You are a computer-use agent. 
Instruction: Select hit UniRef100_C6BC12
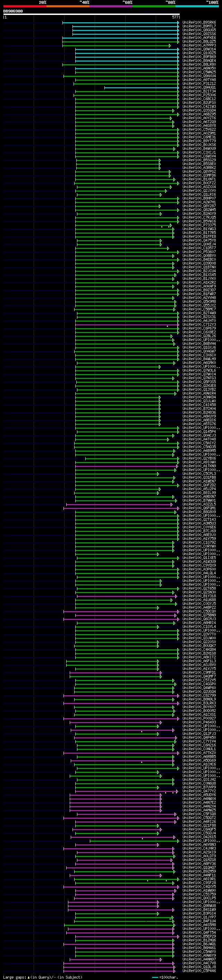[199, 99]
